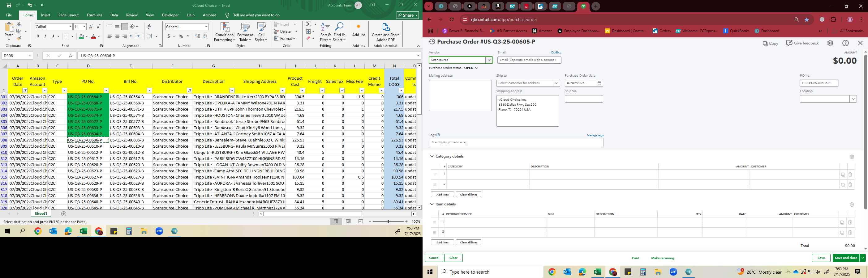Viewport: 868px width, 278px height.
Task: Click Increase Font Size icon
Action: (x=91, y=27)
